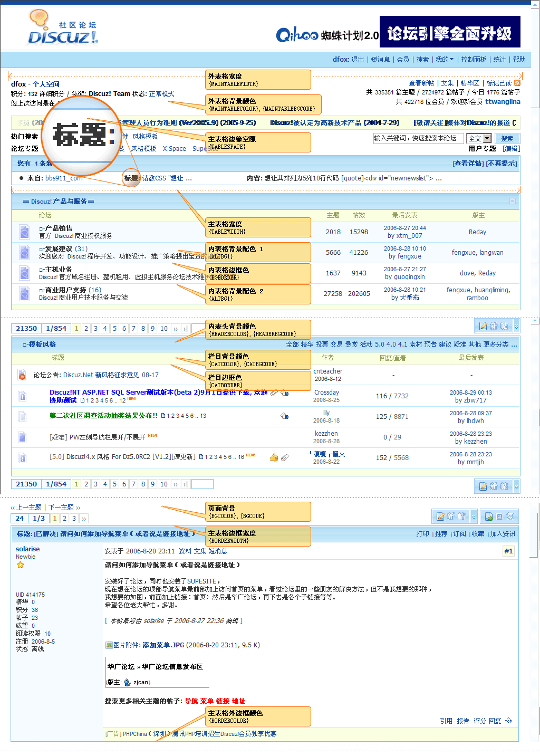This screenshot has height=756, width=540.
Task: Click into the keyword search input field
Action: tap(418, 138)
